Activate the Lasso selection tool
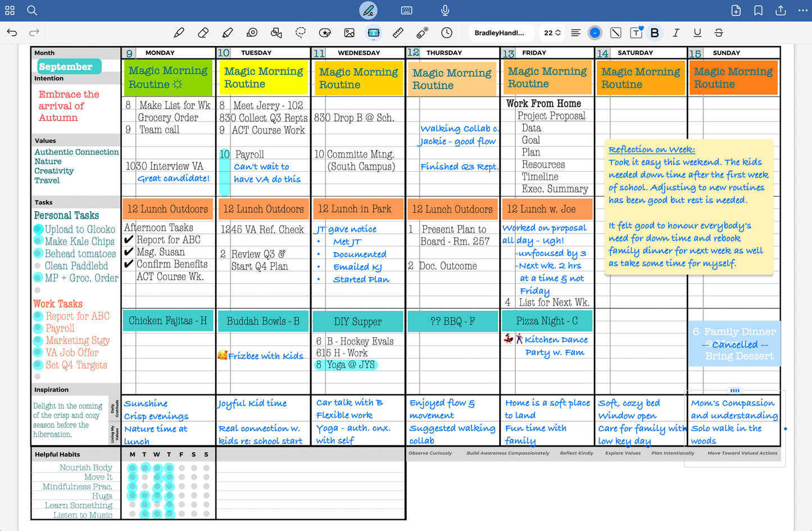Image resolution: width=812 pixels, height=531 pixels. click(x=301, y=33)
